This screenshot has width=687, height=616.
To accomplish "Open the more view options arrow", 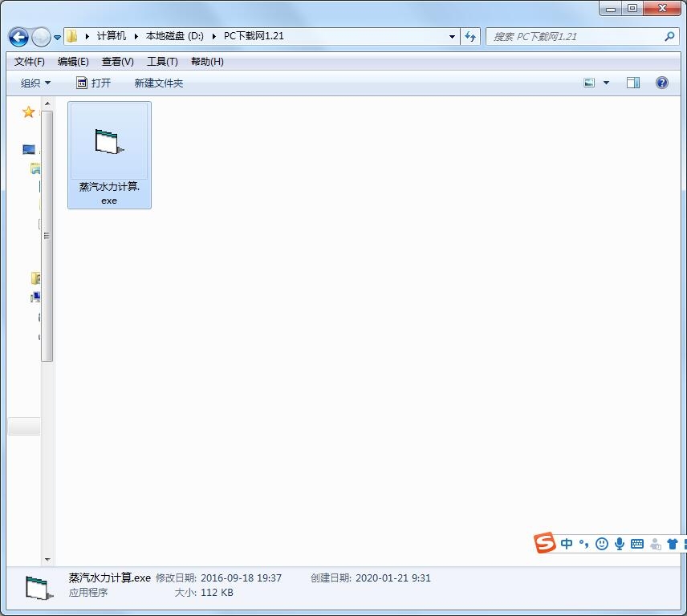I will click(x=607, y=83).
